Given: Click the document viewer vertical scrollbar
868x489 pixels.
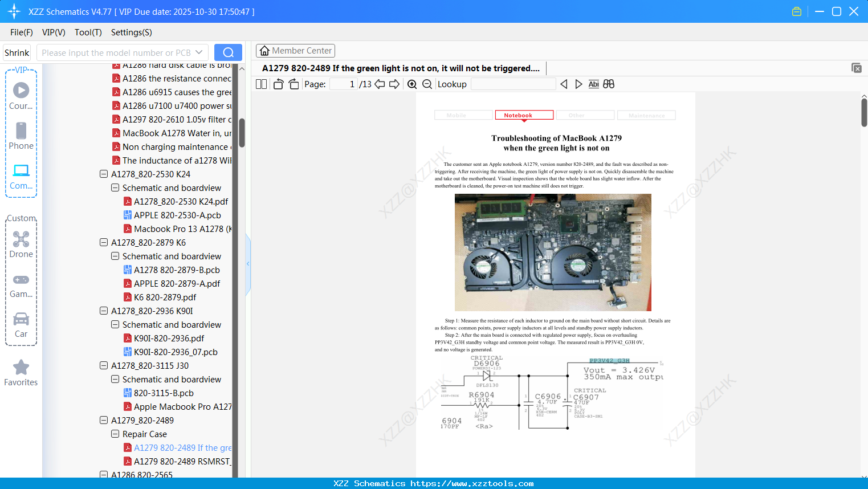Looking at the screenshot, I should [864, 112].
